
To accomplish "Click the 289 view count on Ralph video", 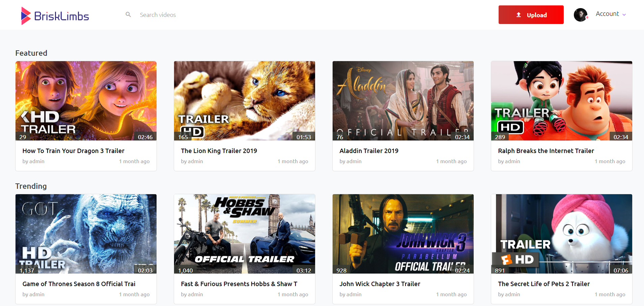I will (x=500, y=137).
